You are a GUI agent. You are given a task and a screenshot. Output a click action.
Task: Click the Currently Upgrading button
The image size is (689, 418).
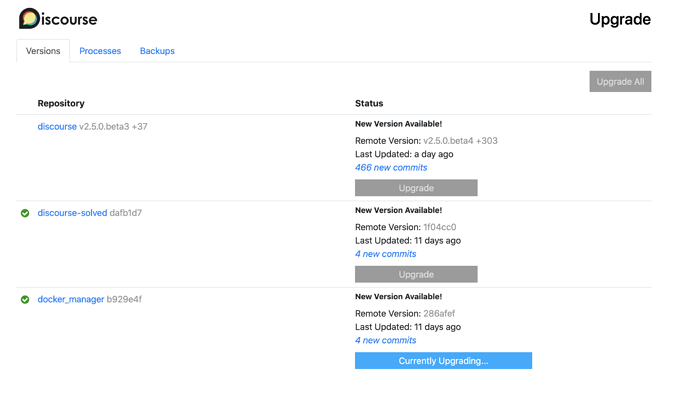click(443, 360)
